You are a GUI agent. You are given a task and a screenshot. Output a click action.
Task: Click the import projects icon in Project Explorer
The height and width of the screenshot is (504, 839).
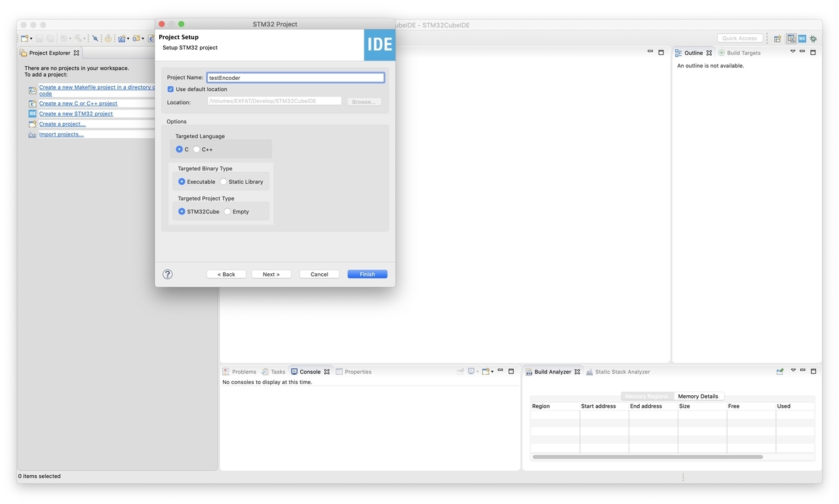point(32,134)
